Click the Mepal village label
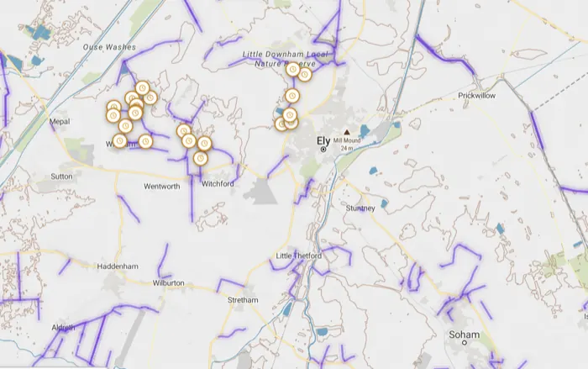588x369 pixels. click(60, 121)
